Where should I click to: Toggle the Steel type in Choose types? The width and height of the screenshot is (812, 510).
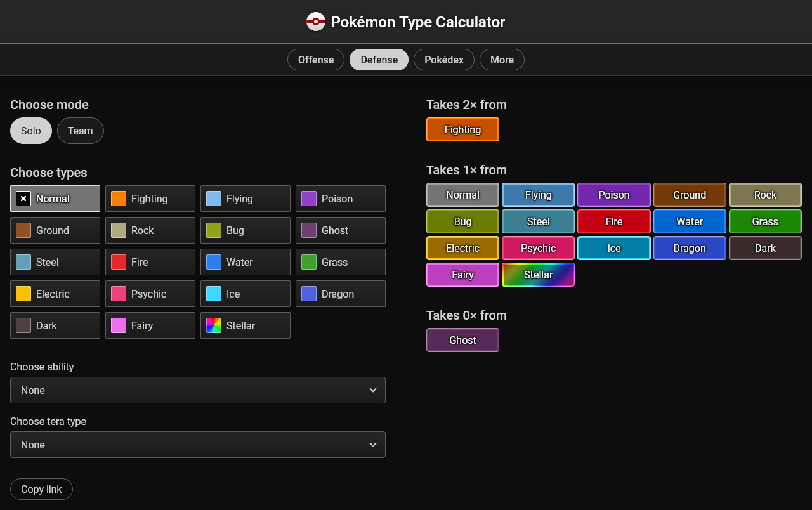click(x=55, y=262)
